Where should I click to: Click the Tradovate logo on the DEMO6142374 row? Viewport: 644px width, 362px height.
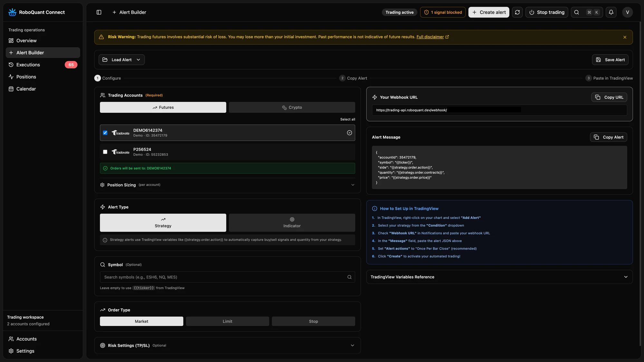coord(120,133)
